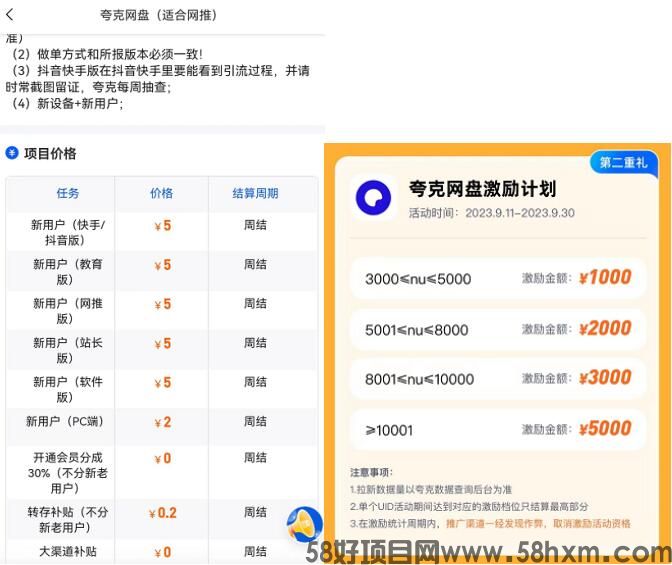Select the 结算周期 column header
The image size is (672, 565).
(255, 193)
